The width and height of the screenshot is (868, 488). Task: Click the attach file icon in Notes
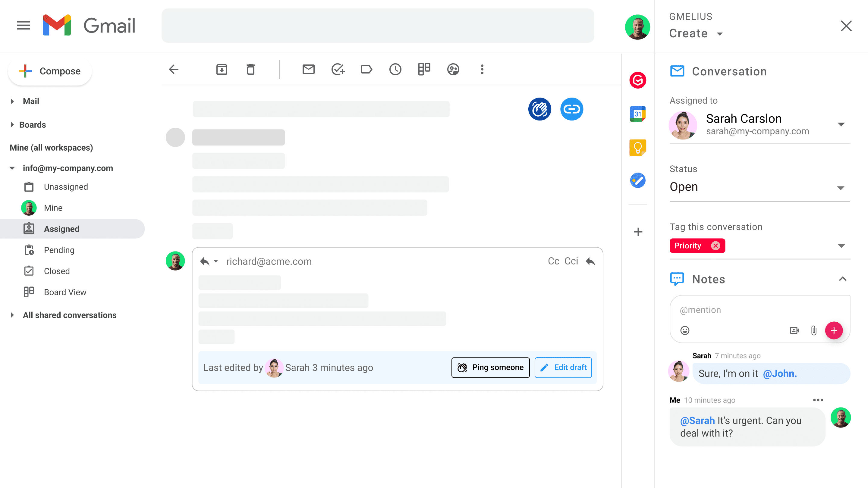[814, 331]
